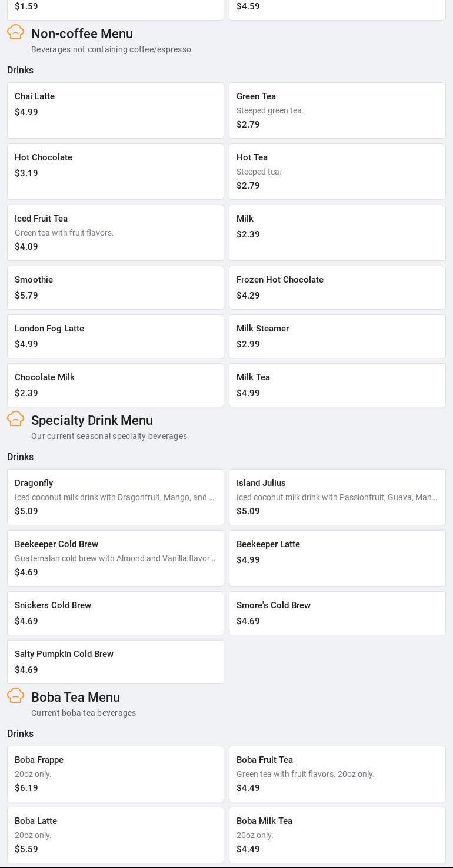The height and width of the screenshot is (868, 453).
Task: Select the Boba Milk Tea item
Action: pos(337,835)
